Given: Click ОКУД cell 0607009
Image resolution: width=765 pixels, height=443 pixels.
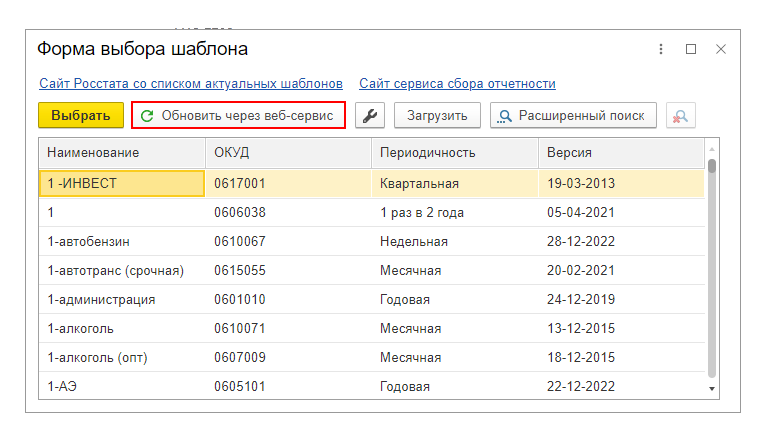Looking at the screenshot, I should pos(288,358).
